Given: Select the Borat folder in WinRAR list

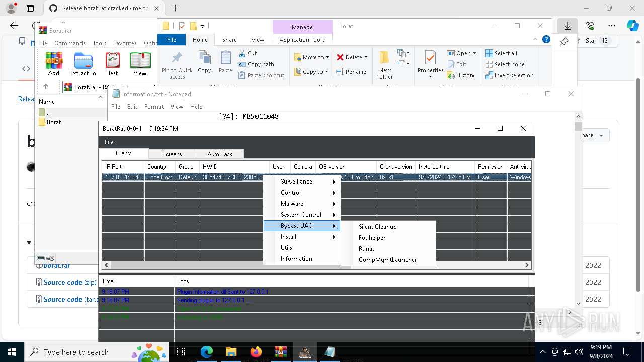Looking at the screenshot, I should tap(54, 122).
